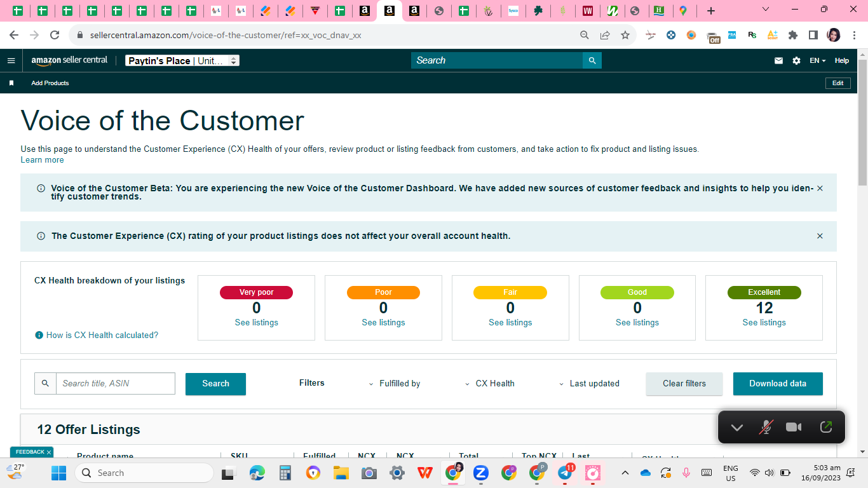868x488 pixels.
Task: Open the mail messages icon
Action: point(778,61)
